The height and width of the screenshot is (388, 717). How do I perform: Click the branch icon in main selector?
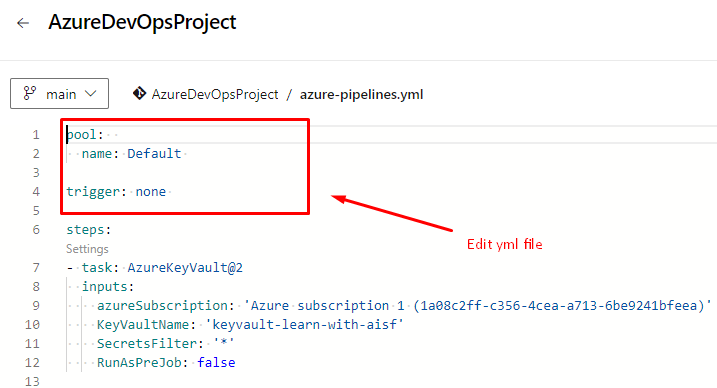coord(30,93)
